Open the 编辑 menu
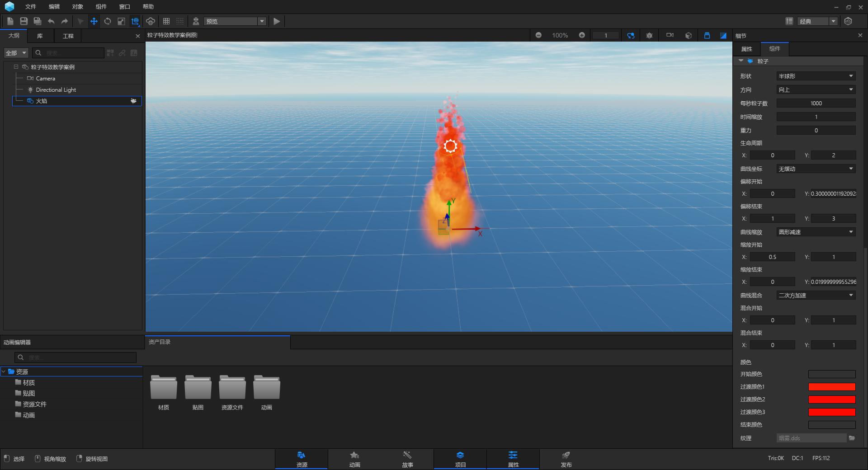The image size is (868, 470). coord(54,7)
